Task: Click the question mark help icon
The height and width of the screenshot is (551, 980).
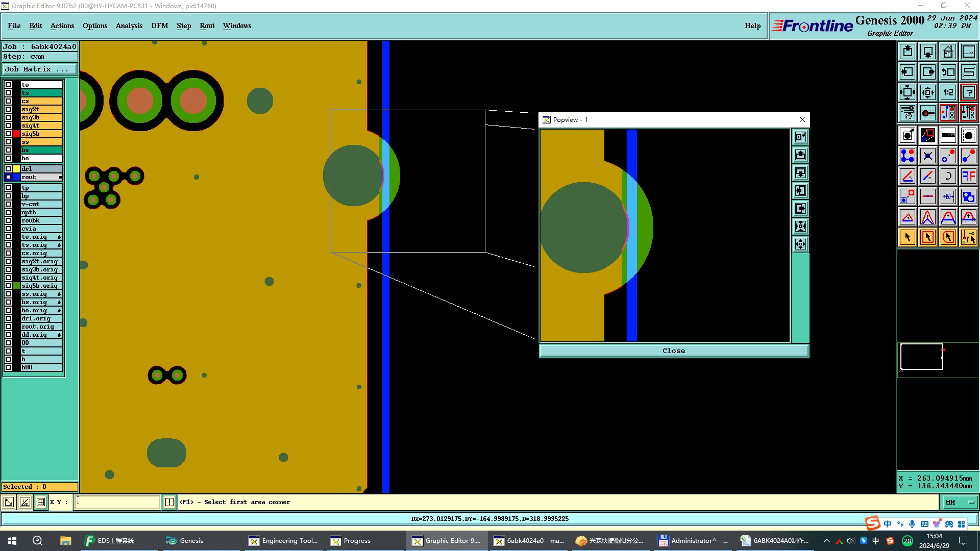Action: pos(968,92)
